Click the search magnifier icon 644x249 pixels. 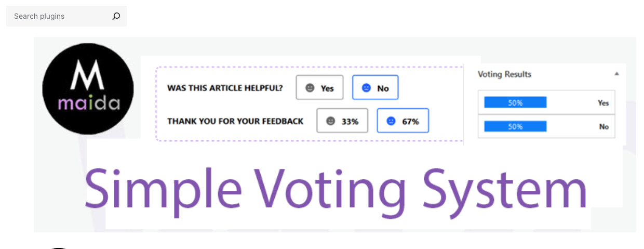[116, 16]
